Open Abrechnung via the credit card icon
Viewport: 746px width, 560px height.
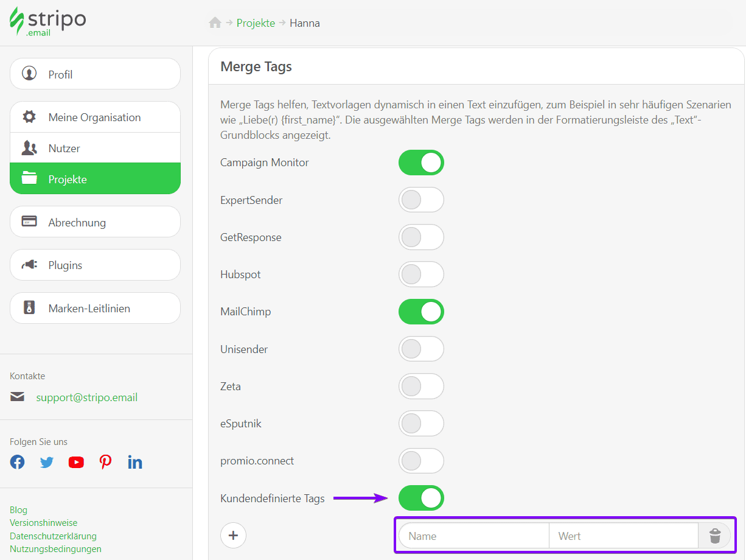[29, 222]
